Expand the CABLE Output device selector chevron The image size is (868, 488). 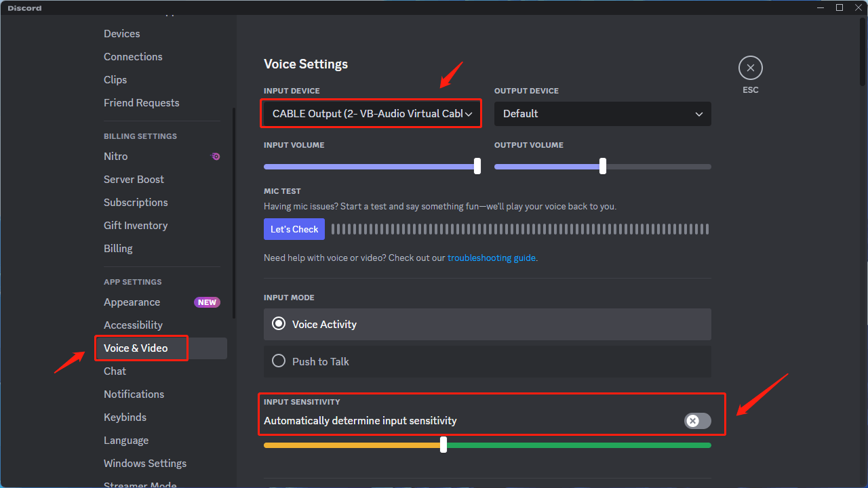(x=469, y=113)
